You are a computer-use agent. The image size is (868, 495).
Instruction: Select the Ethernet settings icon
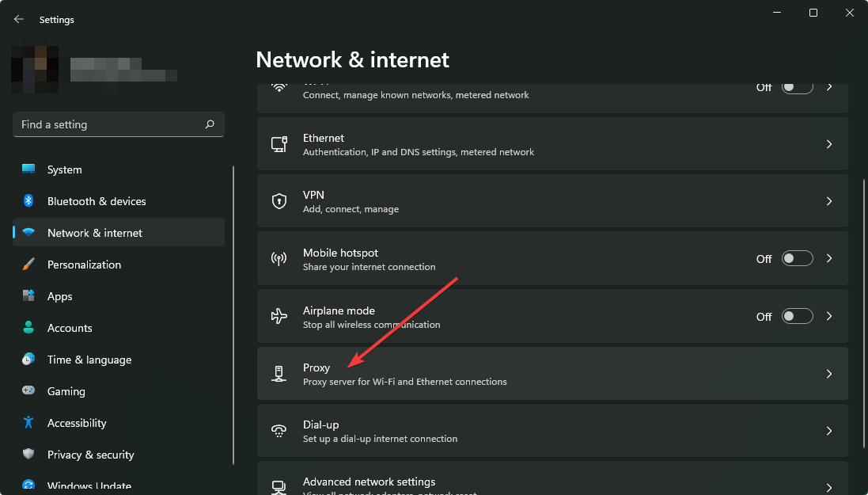click(279, 144)
